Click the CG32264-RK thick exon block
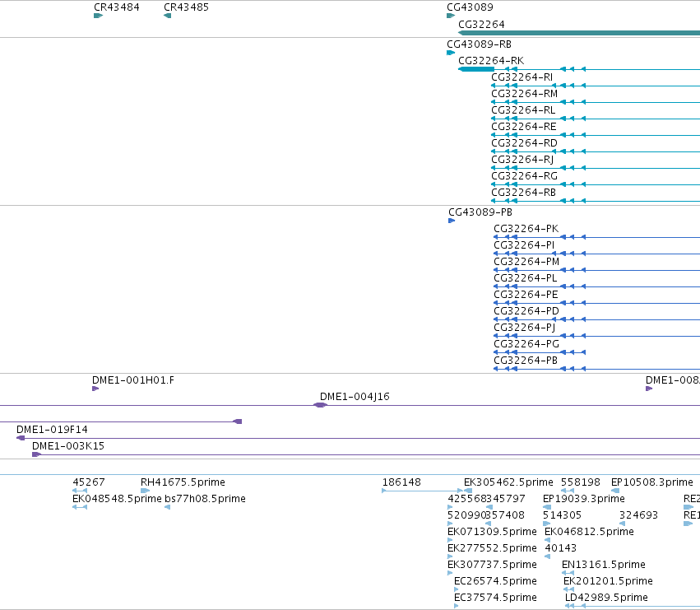700x610 pixels. [x=476, y=69]
